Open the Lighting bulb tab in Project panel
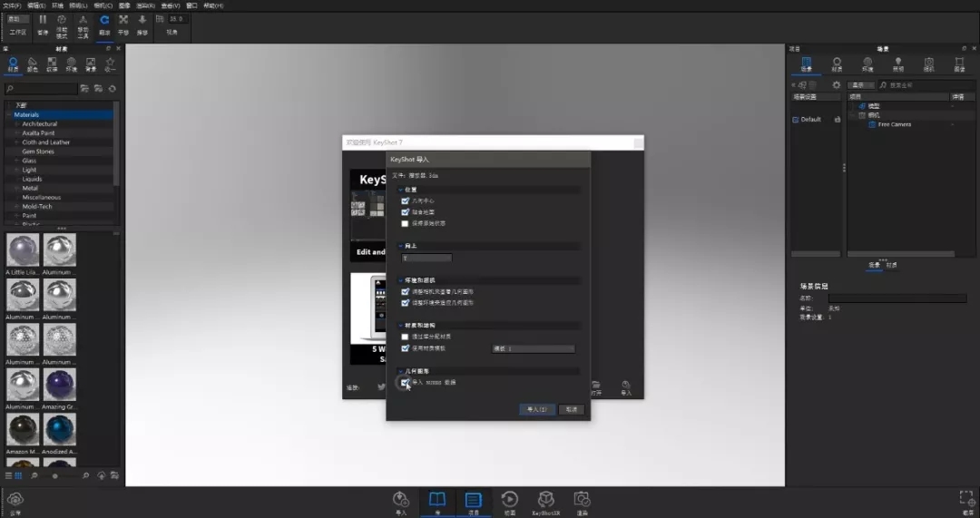Image resolution: width=980 pixels, height=518 pixels. 898,62
